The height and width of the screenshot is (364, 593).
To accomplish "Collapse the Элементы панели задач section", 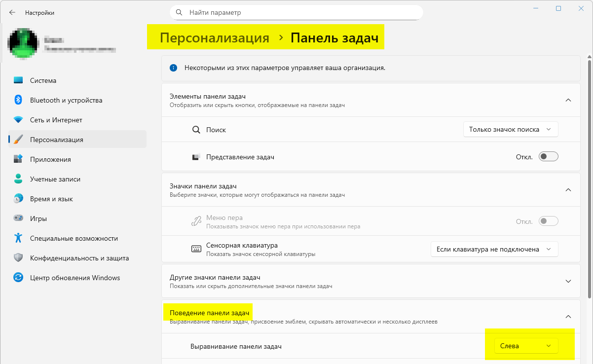I will (568, 100).
